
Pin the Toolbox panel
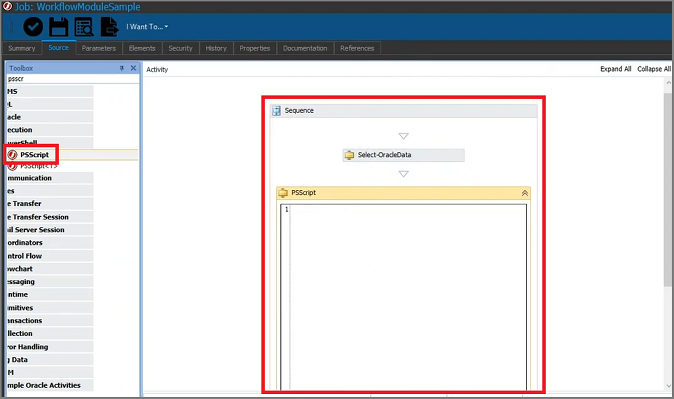pos(122,68)
